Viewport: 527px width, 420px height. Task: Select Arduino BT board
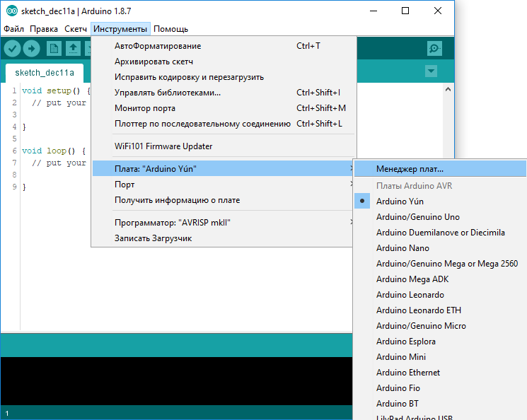440,404
